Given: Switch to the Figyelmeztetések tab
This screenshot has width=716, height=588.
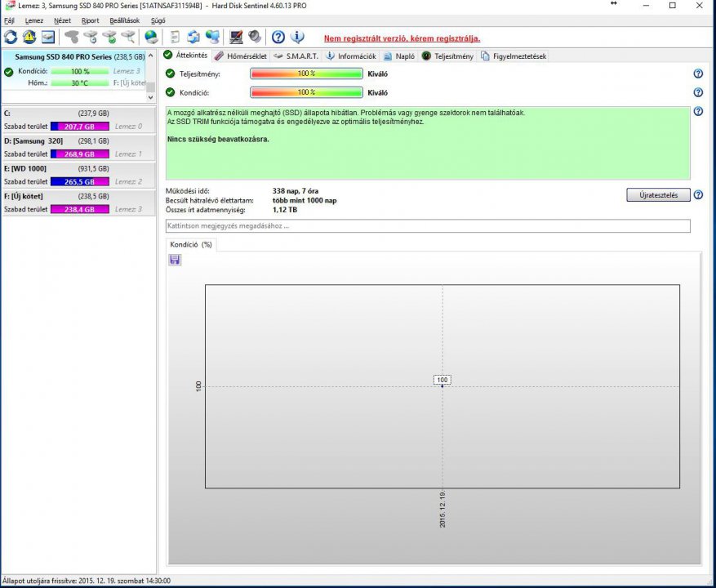Looking at the screenshot, I should click(x=514, y=56).
